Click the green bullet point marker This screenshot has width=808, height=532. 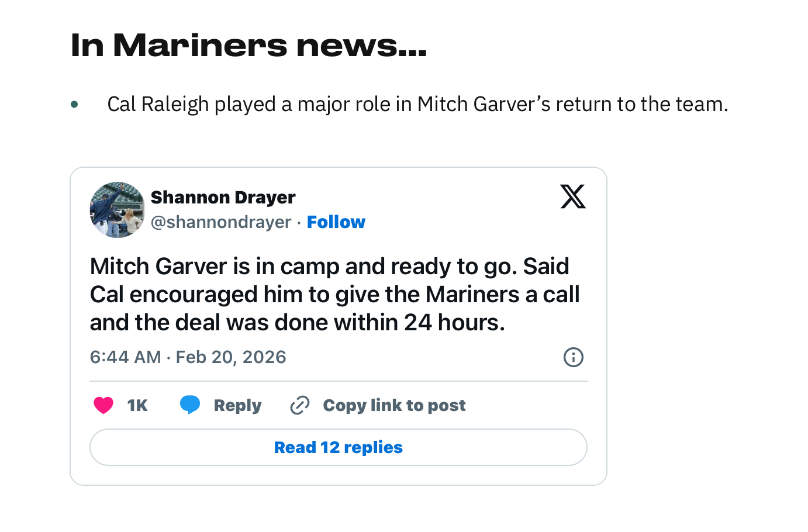point(74,105)
